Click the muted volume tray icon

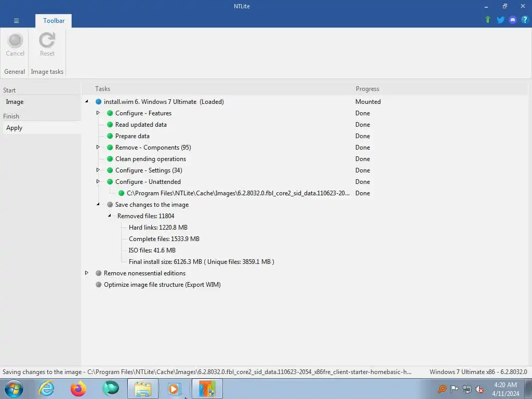(480, 389)
